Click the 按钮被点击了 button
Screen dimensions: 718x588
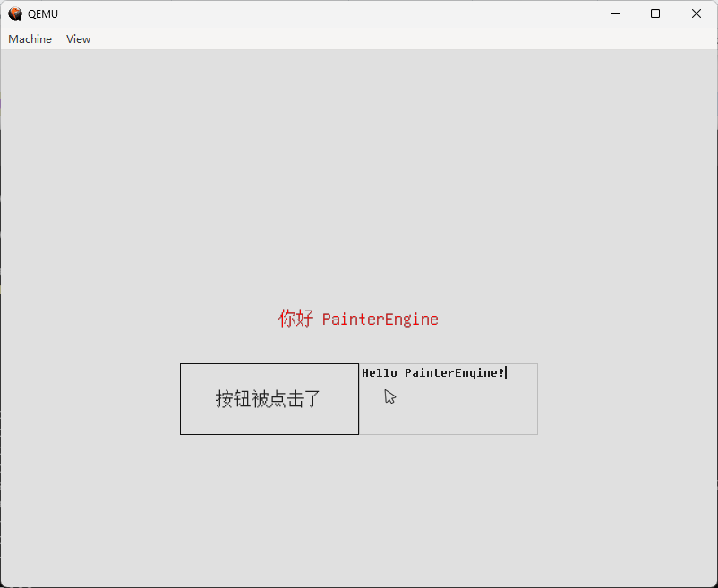click(269, 399)
